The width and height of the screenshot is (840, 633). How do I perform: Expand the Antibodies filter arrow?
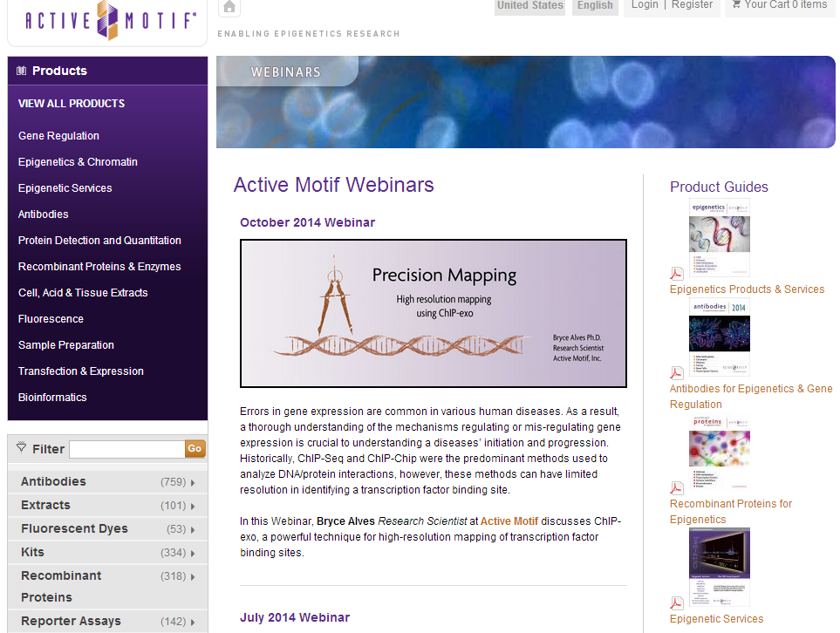coord(192,482)
